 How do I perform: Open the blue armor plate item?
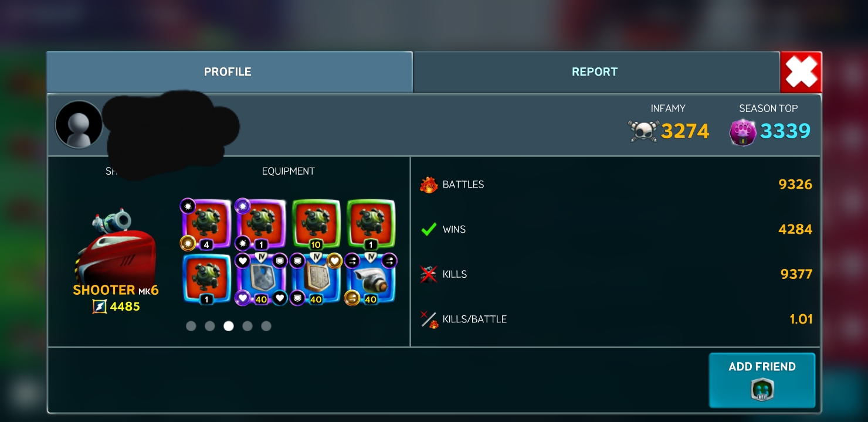[316, 279]
